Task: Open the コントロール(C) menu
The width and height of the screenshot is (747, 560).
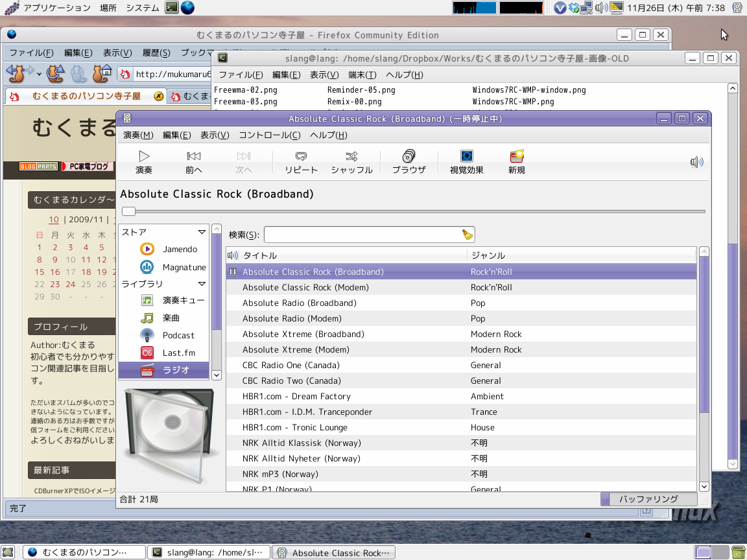Action: [x=270, y=135]
